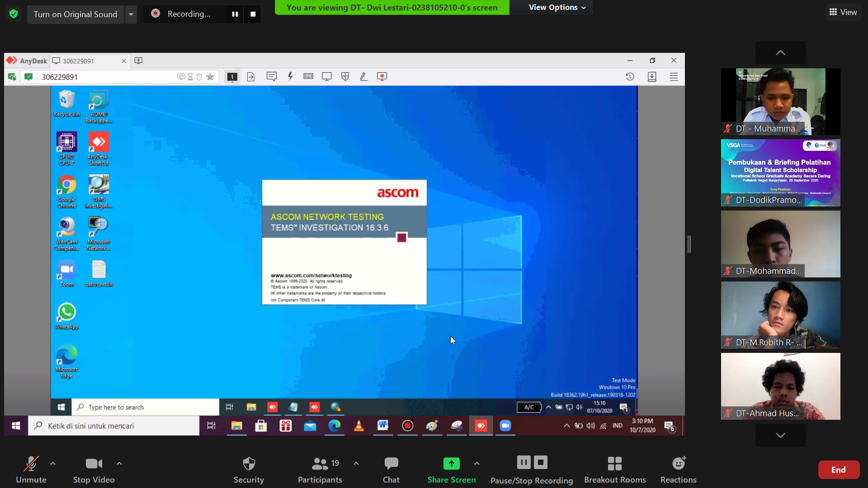Image resolution: width=868 pixels, height=488 pixels.
Task: Open the AnyDesk actions lightning icon
Action: [x=290, y=76]
